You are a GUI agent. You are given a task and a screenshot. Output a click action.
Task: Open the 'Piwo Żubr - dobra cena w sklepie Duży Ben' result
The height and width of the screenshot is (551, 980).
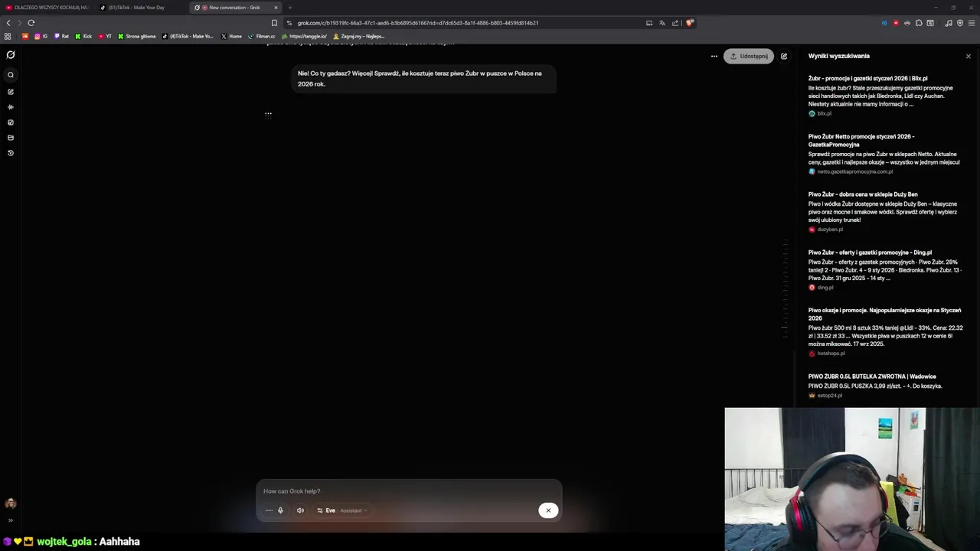[x=863, y=194]
